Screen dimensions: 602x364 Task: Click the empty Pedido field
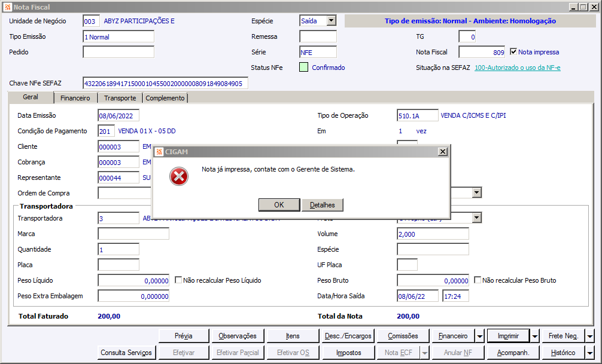pos(118,52)
